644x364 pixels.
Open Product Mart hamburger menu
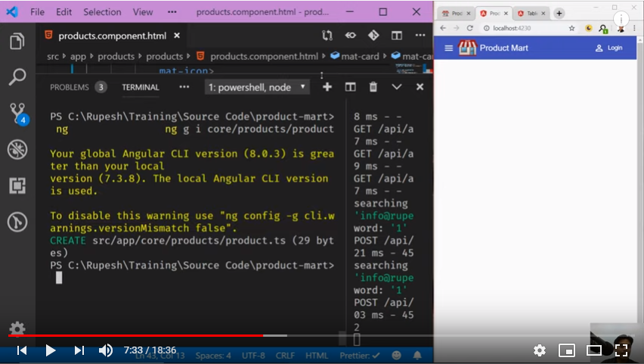tap(448, 48)
